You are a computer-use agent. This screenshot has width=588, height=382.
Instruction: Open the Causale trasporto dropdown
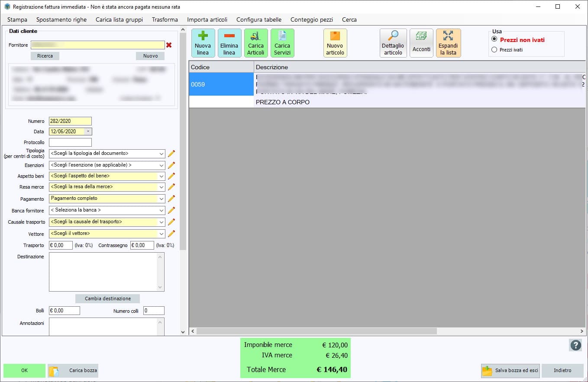point(162,222)
